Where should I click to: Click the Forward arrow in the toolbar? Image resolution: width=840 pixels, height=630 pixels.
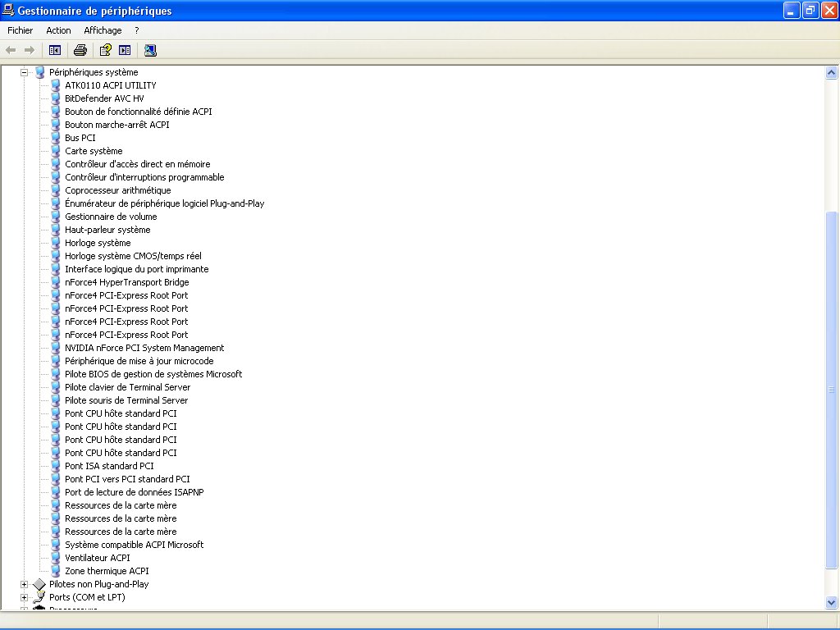coord(30,50)
